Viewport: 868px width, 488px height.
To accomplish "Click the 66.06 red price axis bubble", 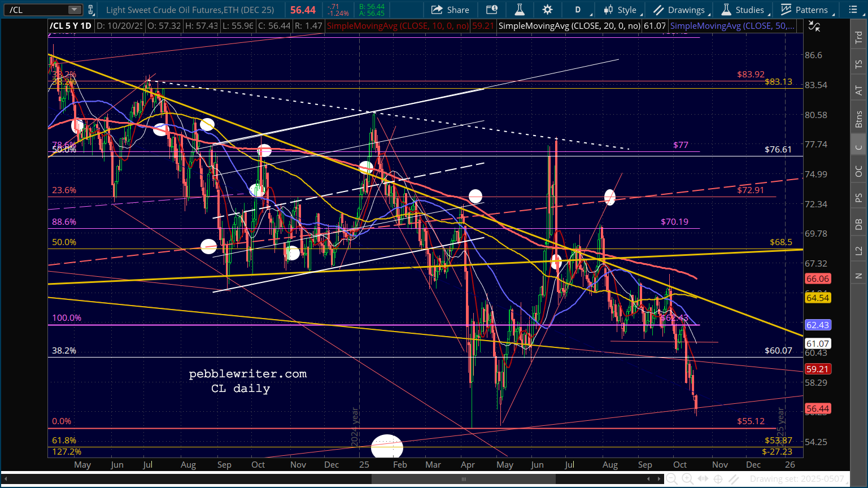I will pyautogui.click(x=818, y=278).
